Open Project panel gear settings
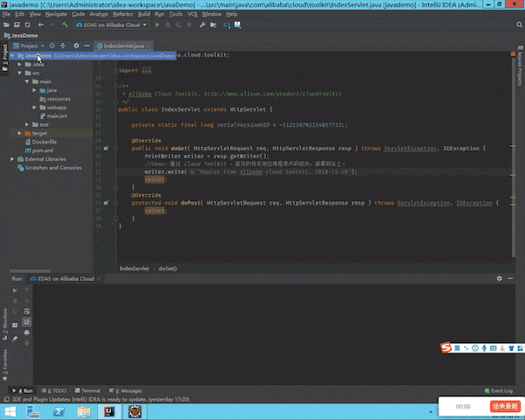This screenshot has height=420, width=525. click(x=76, y=45)
